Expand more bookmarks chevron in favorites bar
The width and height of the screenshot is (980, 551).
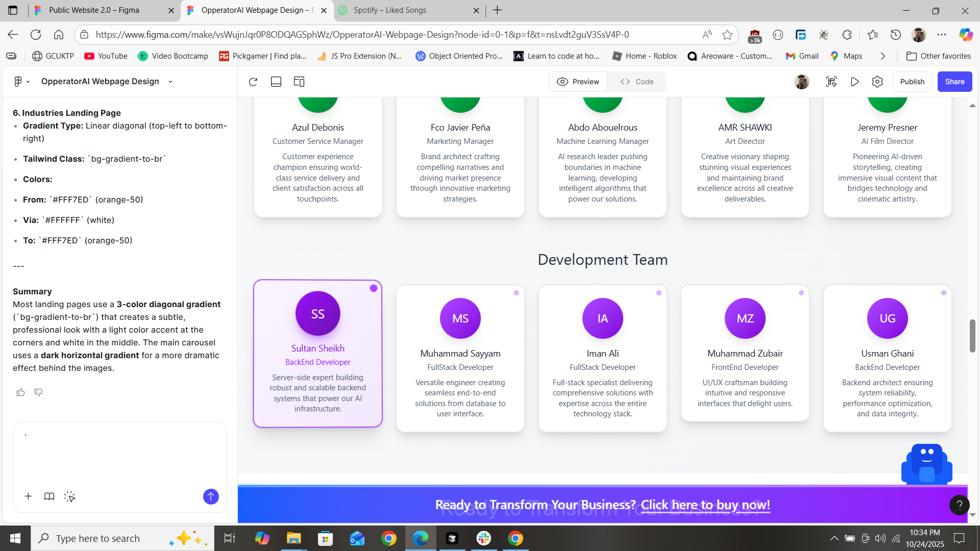click(x=883, y=56)
